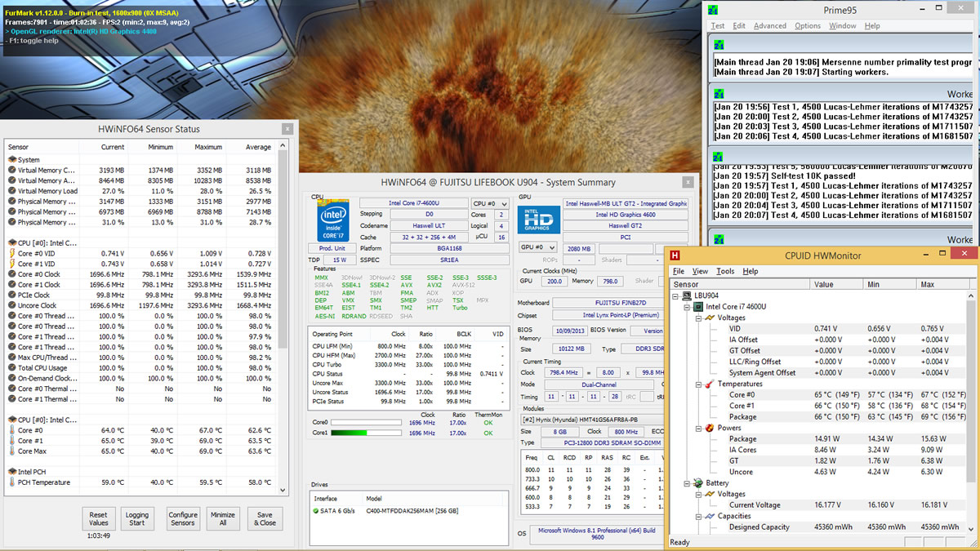Viewport: 980px width, 551px height.
Task: Click the Intel Core i7-4600U CPU name field
Action: 413,202
